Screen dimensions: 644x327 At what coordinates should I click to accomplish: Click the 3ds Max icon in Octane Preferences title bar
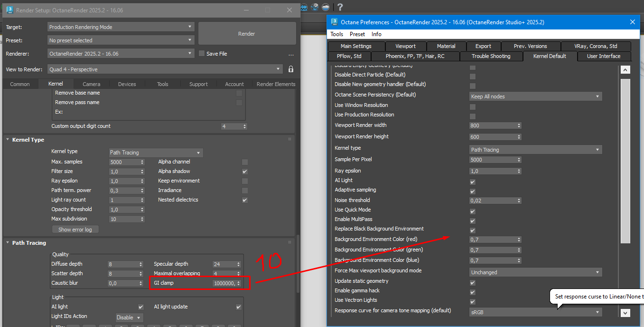335,22
